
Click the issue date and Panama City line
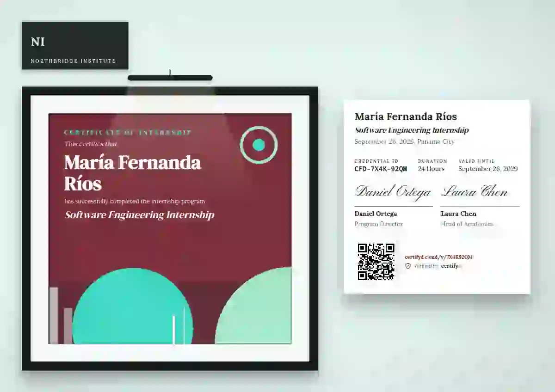[x=405, y=142]
